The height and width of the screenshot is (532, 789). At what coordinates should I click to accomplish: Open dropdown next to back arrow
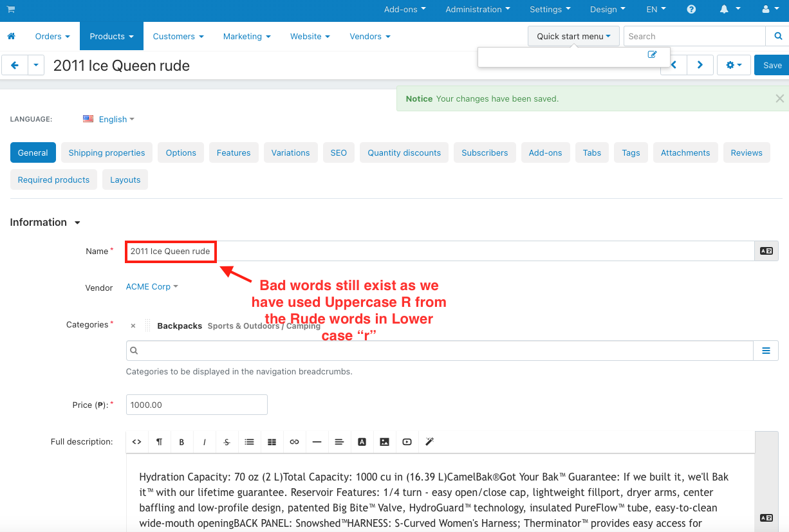coord(36,65)
